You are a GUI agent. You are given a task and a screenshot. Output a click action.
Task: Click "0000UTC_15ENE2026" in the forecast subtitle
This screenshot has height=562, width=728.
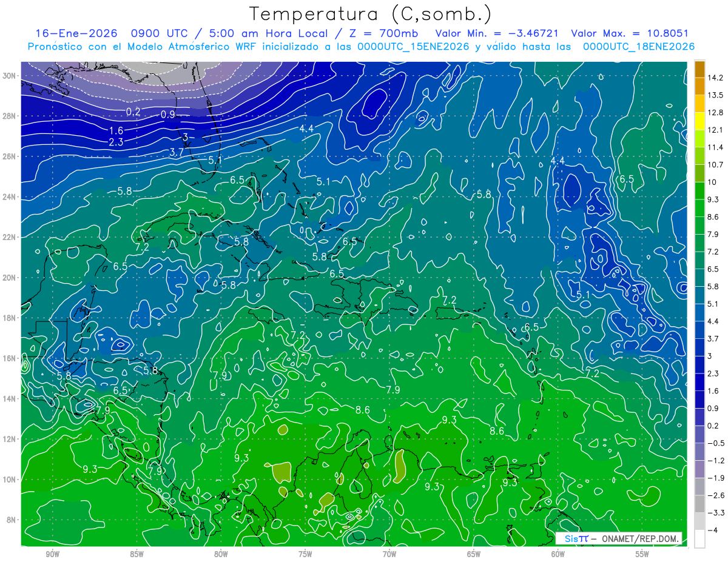413,47
